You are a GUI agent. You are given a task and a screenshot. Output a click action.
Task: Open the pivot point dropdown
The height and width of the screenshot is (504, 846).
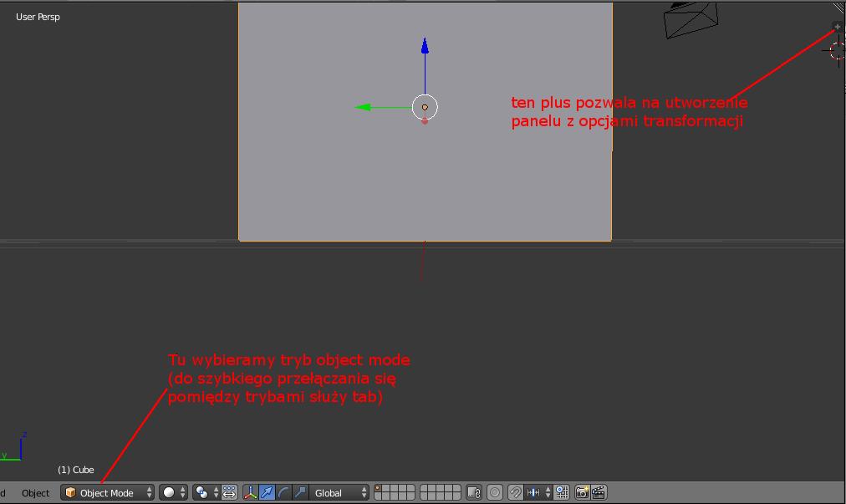(206, 492)
